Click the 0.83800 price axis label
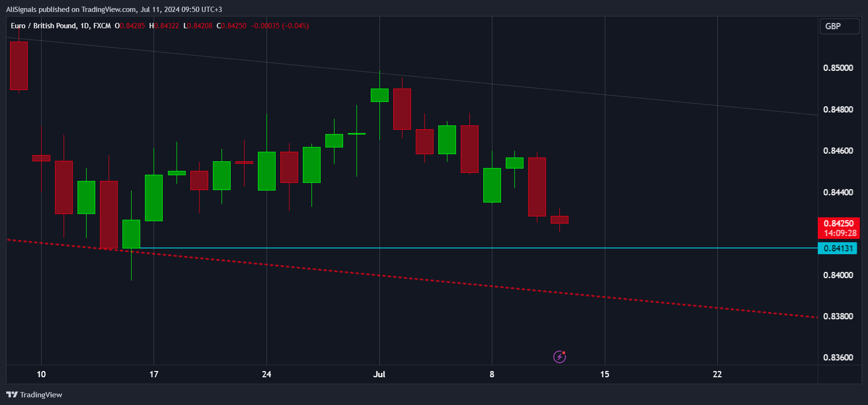868x405 pixels. click(838, 316)
